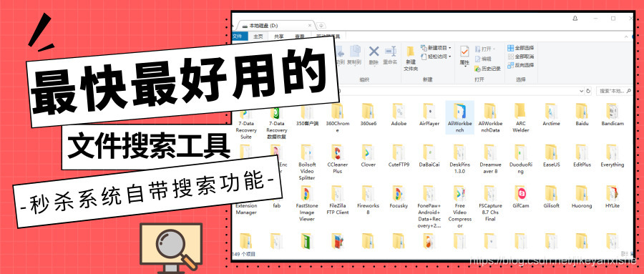This screenshot has height=274, width=644.
Task: Select the FileZilla FTP Client folder
Action: click(x=338, y=200)
